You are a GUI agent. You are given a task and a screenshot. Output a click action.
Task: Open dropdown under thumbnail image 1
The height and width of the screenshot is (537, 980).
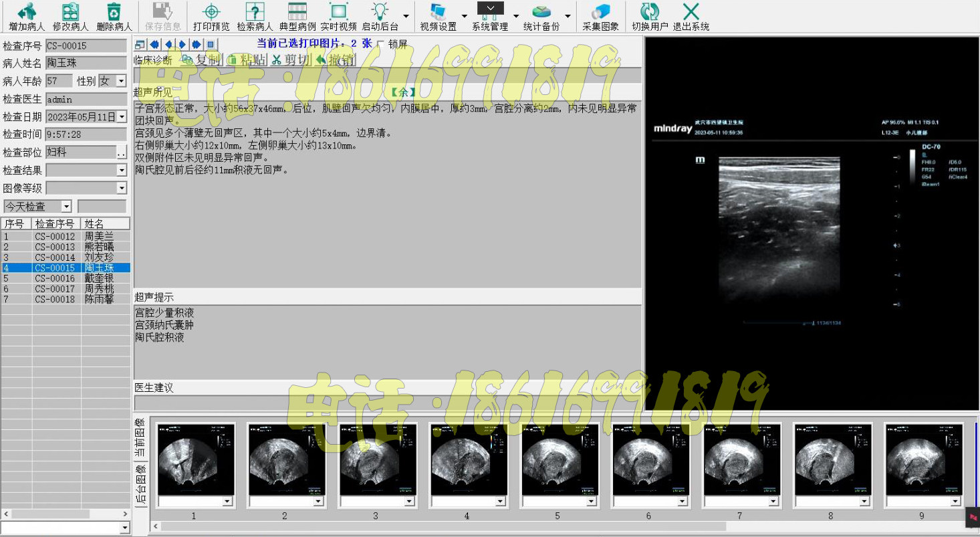point(227,501)
